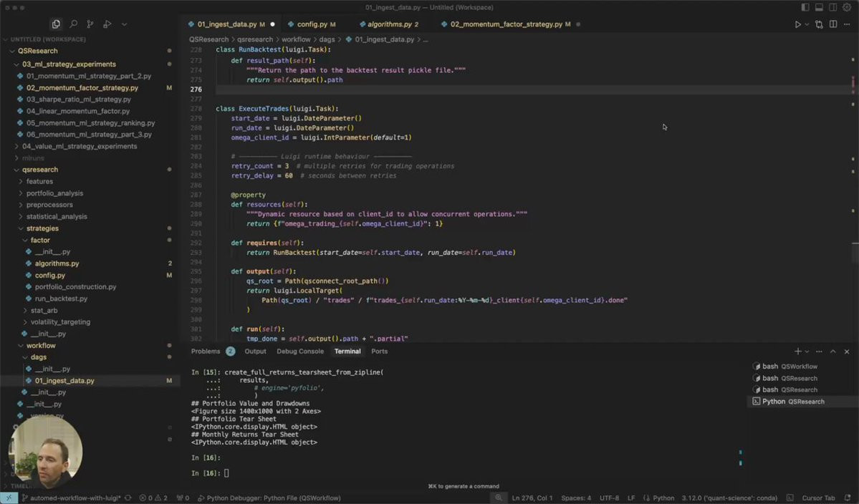Click the Python language mode in status bar
The width and height of the screenshot is (859, 504).
pos(663,498)
